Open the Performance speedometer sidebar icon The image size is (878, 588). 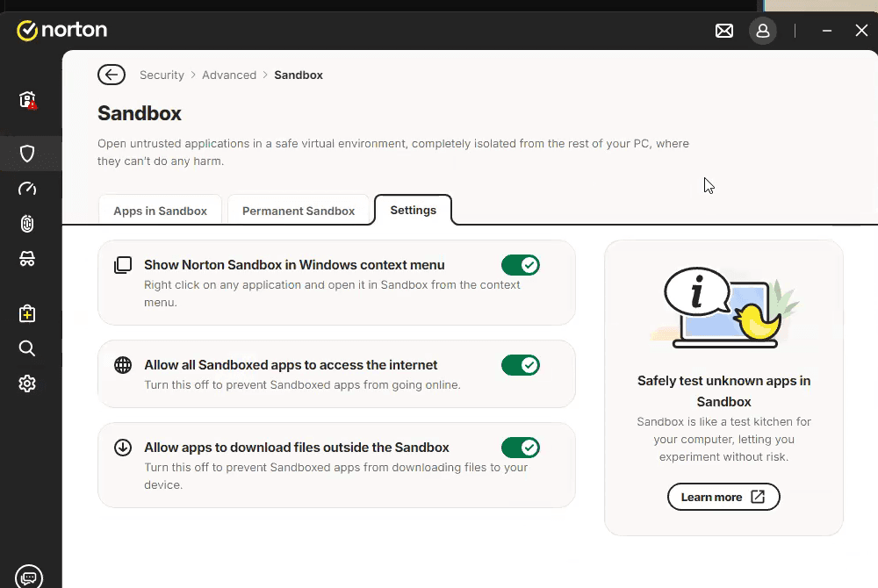(27, 189)
